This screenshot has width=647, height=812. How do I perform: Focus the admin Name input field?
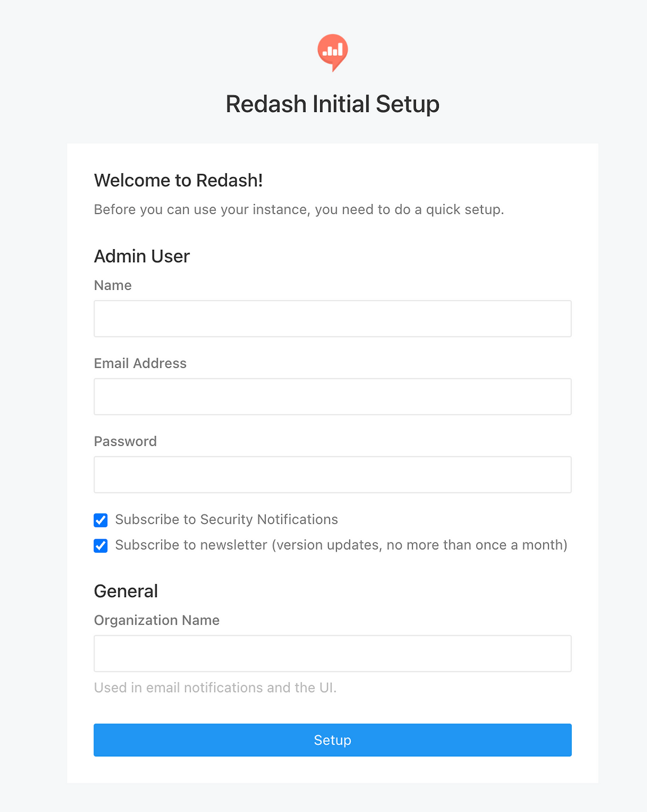pos(333,319)
